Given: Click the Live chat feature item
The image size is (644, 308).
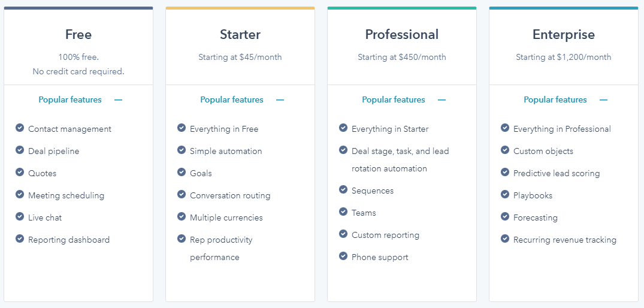Looking at the screenshot, I should click(x=45, y=218).
